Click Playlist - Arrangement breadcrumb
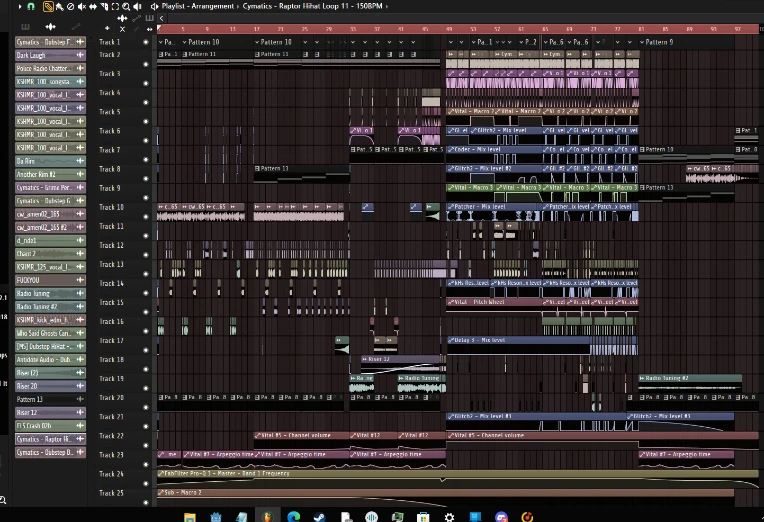 pos(198,6)
